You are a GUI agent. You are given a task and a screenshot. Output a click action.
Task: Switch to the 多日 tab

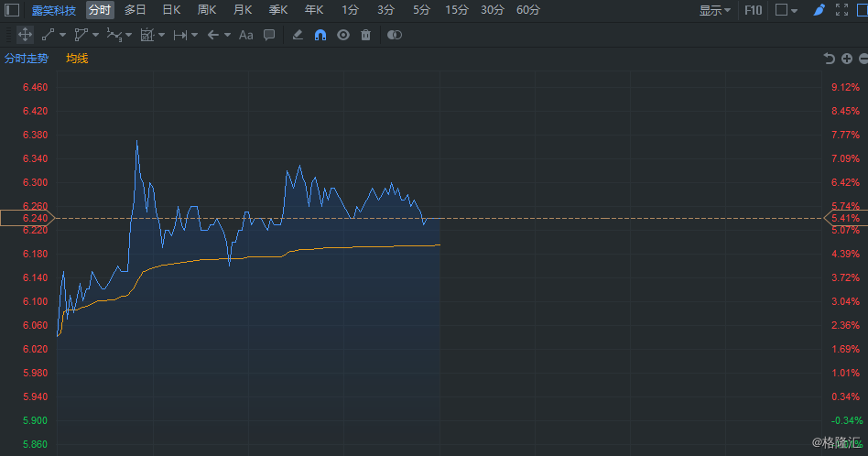pos(136,10)
